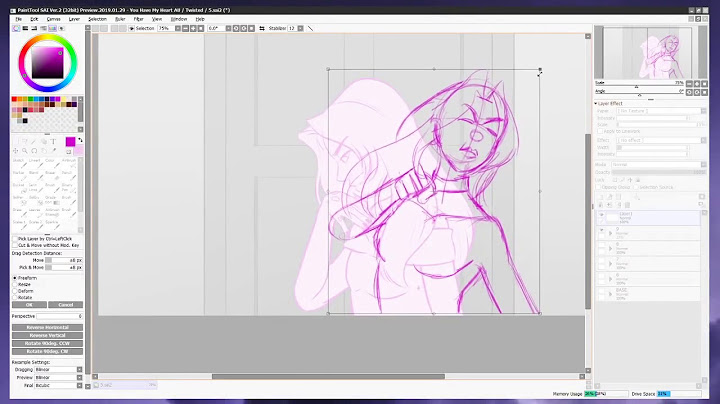The height and width of the screenshot is (404, 720).
Task: Open Final resample dropdown
Action: coord(79,385)
